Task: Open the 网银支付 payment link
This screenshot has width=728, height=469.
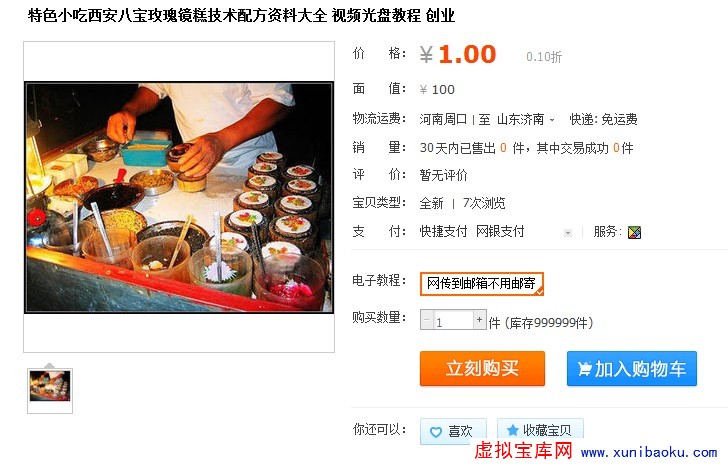Action: [x=500, y=231]
